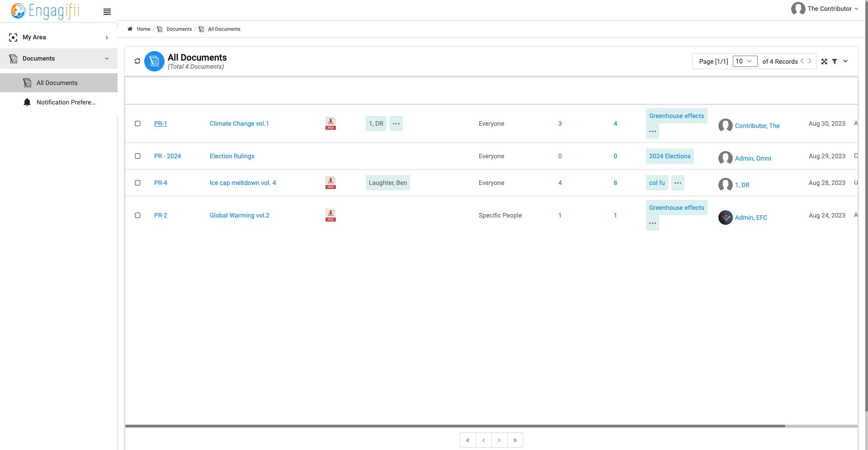Check the checkbox for PR-1 row
Image resolution: width=868 pixels, height=450 pixels.
point(137,123)
